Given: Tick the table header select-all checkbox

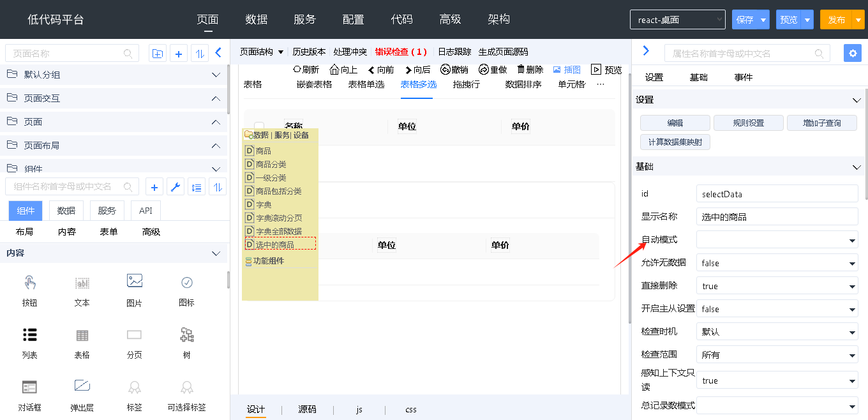Looking at the screenshot, I should coord(259,126).
